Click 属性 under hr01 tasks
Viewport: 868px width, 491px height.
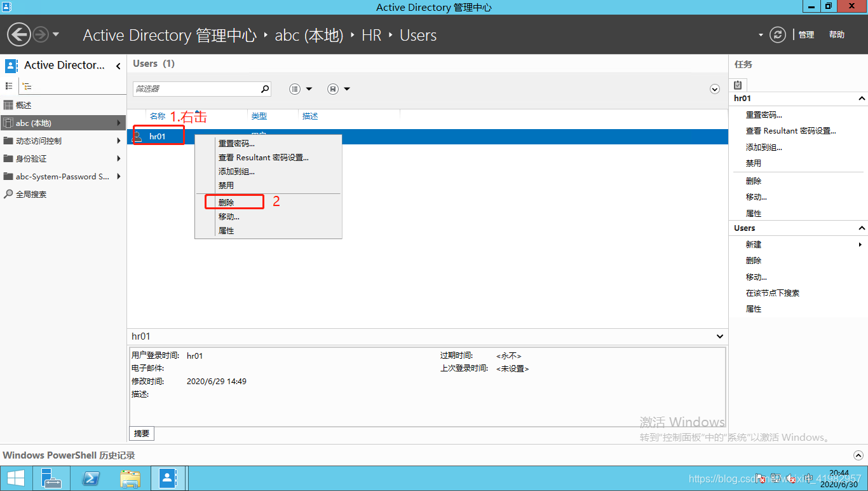753,214
